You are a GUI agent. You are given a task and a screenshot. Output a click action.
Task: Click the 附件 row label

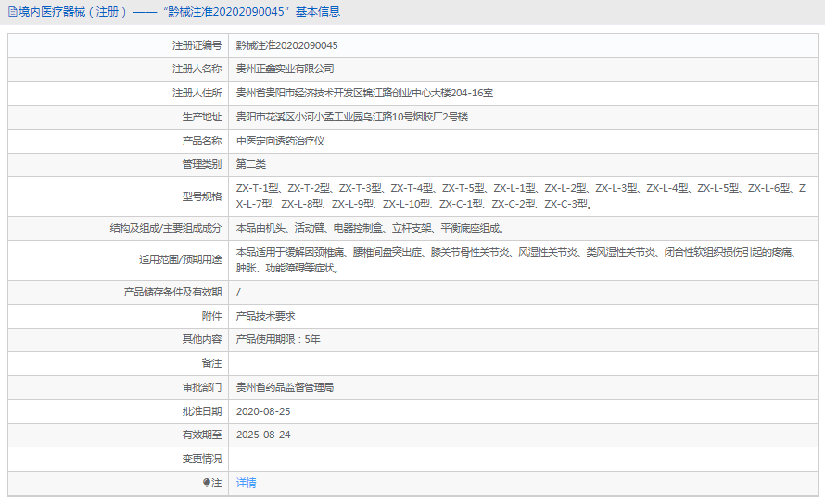(211, 316)
